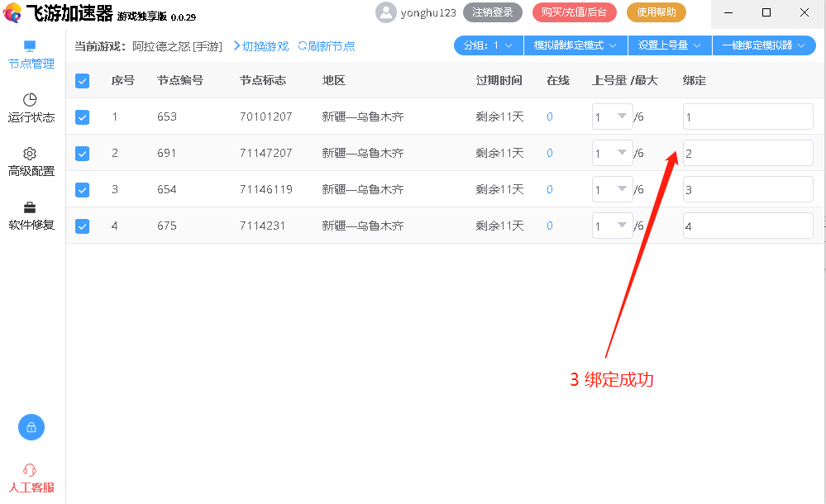
Task: Click the current game name 阿拉德之怒 [手游]
Action: pos(177,46)
